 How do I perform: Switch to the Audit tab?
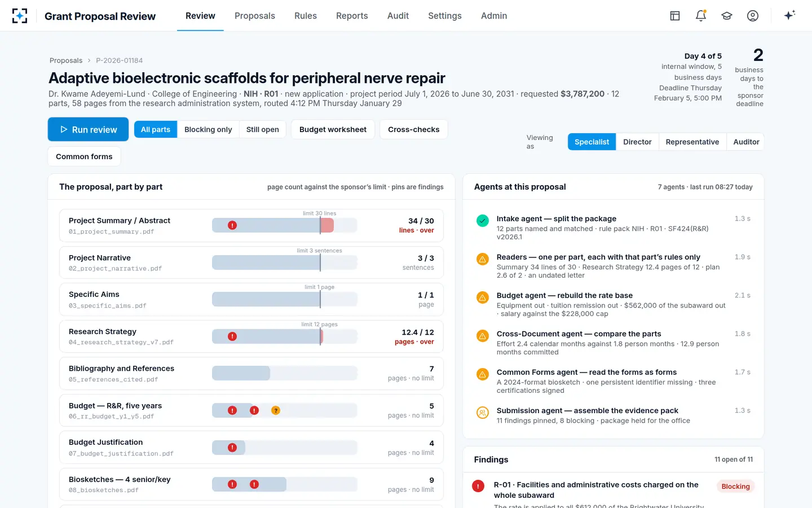(398, 16)
